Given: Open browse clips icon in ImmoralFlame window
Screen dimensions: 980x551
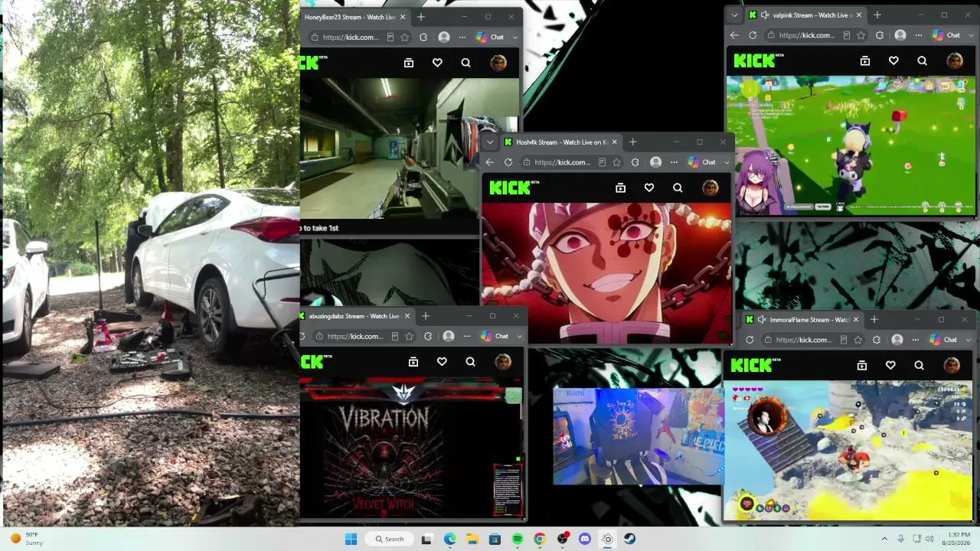Looking at the screenshot, I should 862,365.
